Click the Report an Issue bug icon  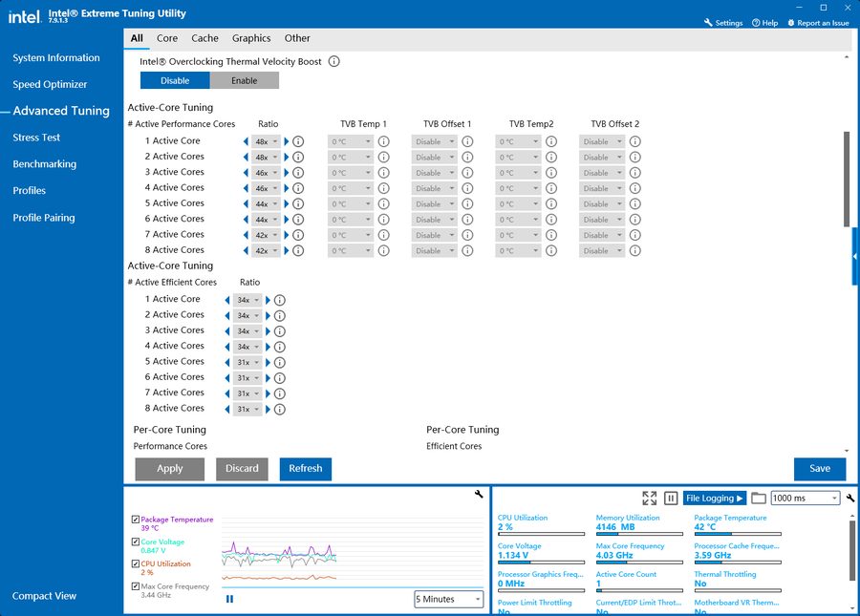click(791, 23)
